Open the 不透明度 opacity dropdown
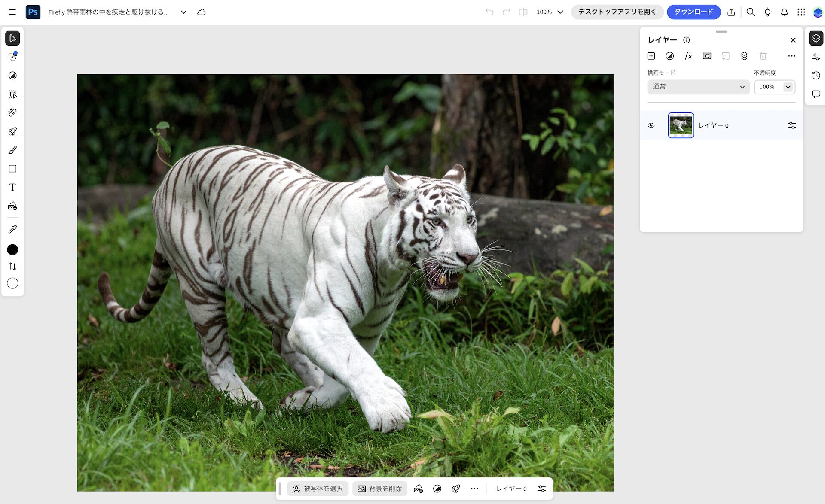This screenshot has width=825, height=504. 788,87
